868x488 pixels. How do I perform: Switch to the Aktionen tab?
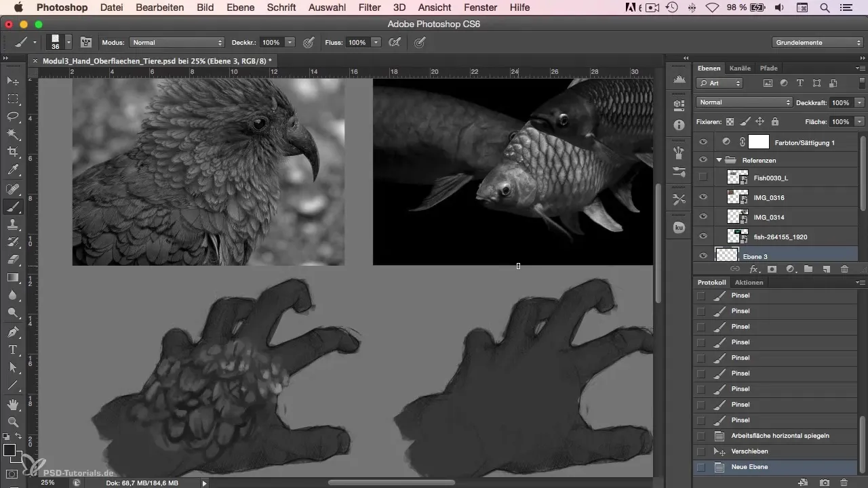click(749, 282)
